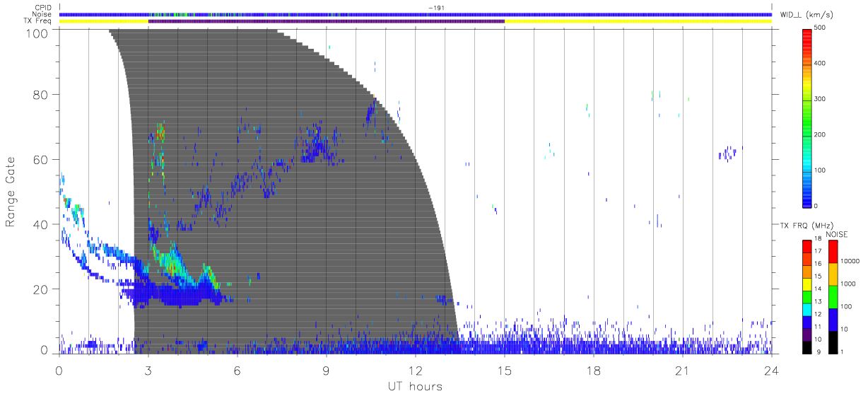Screen dimensions: 868x401
Task: Click the TX frequency legend colorbar
Action: click(x=807, y=296)
